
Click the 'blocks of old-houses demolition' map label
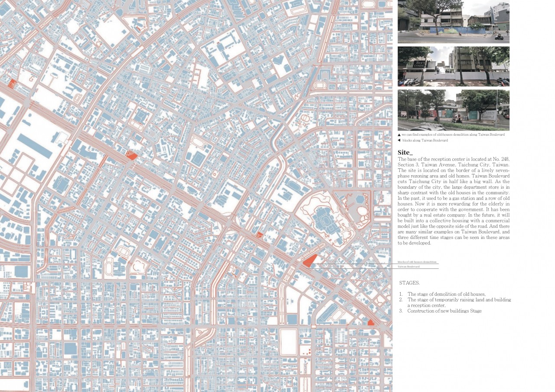[x=417, y=262]
